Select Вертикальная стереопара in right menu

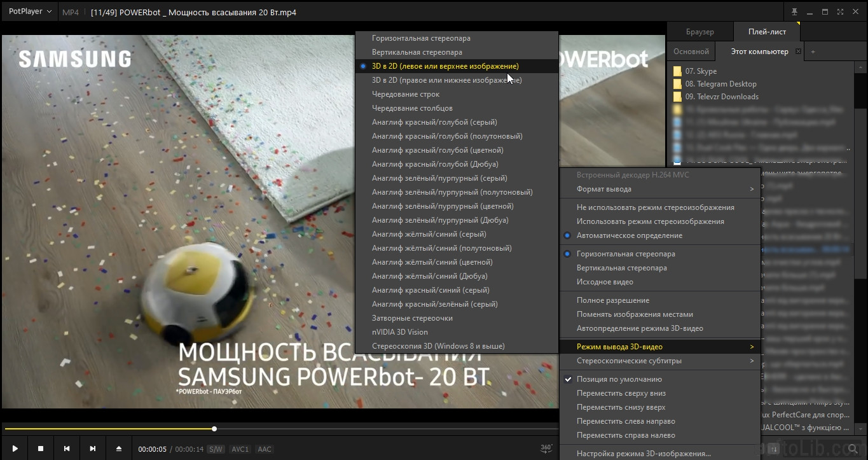(660, 268)
